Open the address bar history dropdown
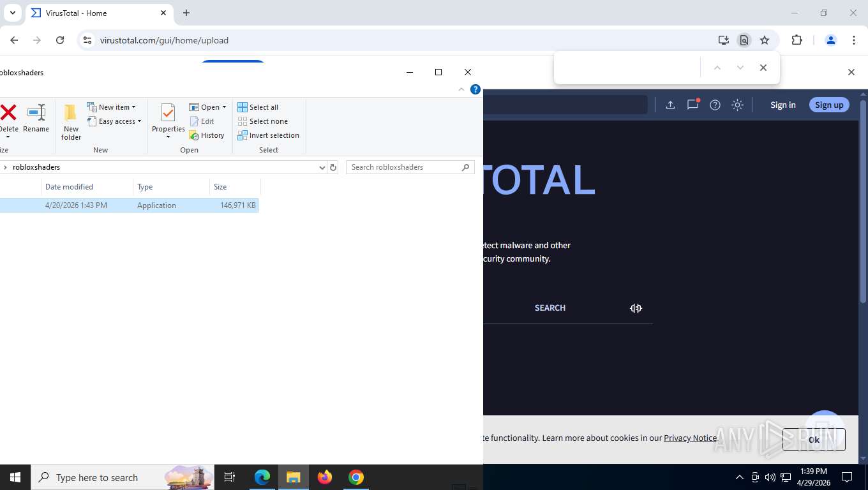 [322, 167]
